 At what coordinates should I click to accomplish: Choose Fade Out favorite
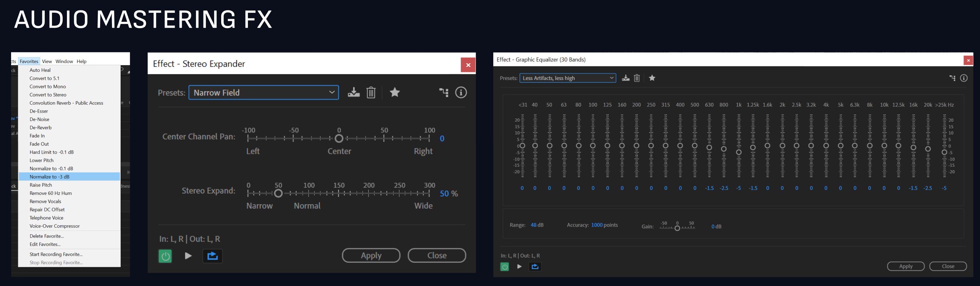click(x=69, y=144)
